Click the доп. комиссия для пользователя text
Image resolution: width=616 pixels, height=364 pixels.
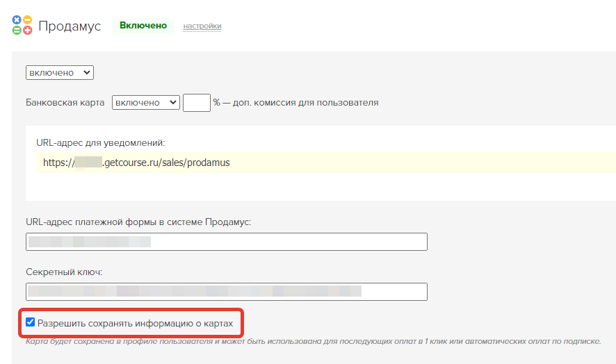(306, 103)
